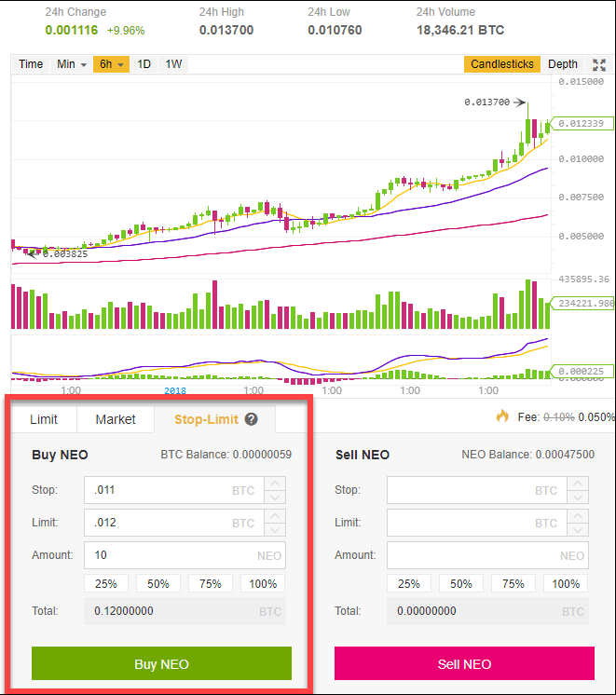Screen dimensions: 616x695
Task: Switch chart to 1D interval
Action: pyautogui.click(x=144, y=64)
